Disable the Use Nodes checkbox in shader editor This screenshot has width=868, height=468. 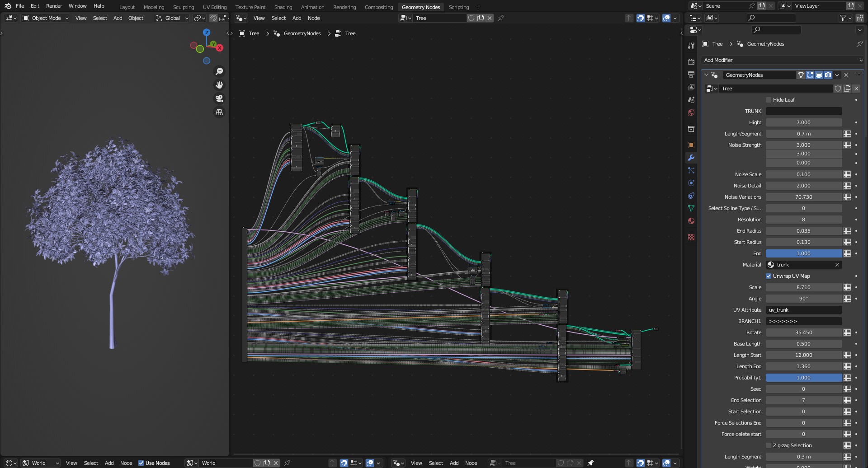(x=141, y=463)
